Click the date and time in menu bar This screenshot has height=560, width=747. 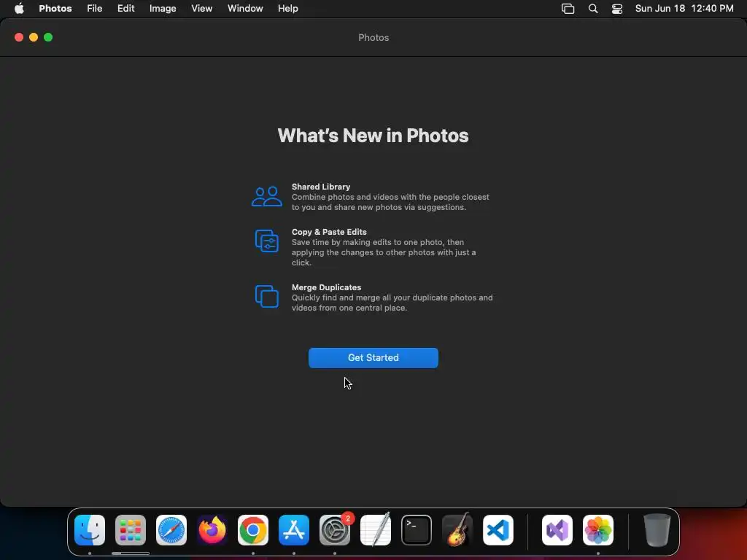(684, 8)
